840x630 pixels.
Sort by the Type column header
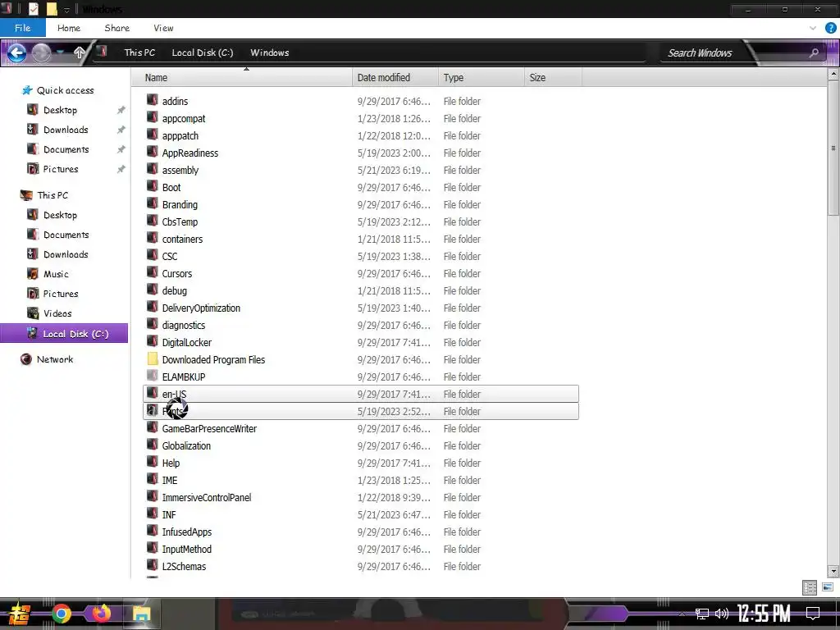click(481, 78)
